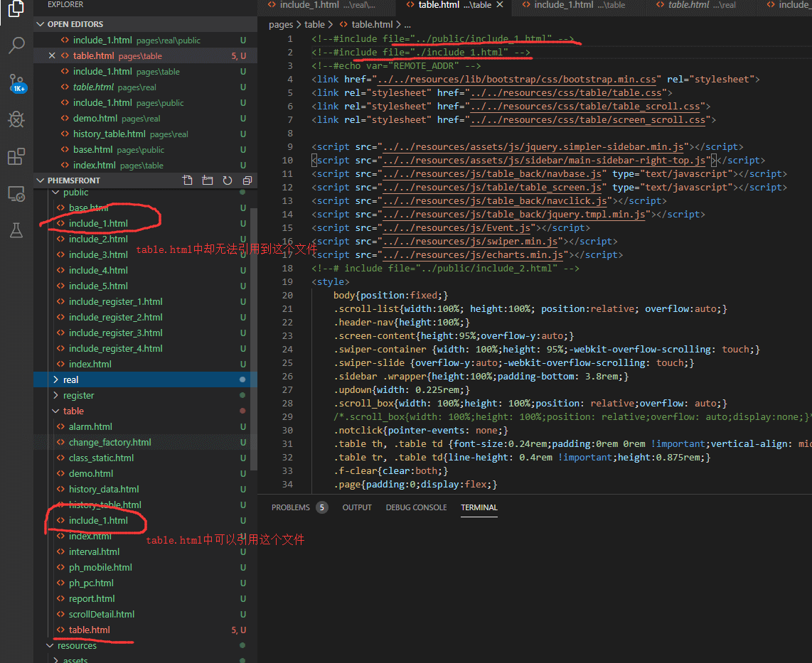
Task: Open the Extensions view
Action: coord(16,156)
